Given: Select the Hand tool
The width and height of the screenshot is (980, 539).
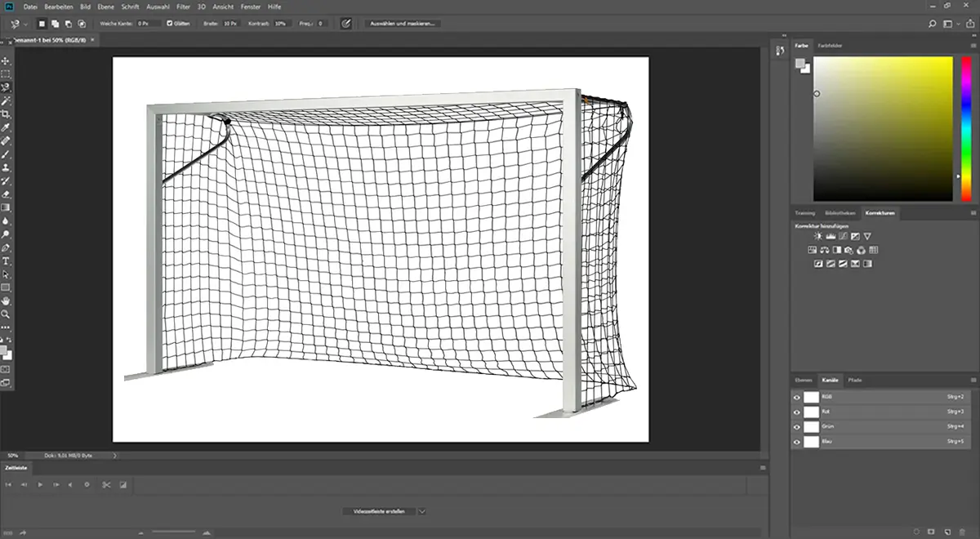Looking at the screenshot, I should click(x=6, y=301).
